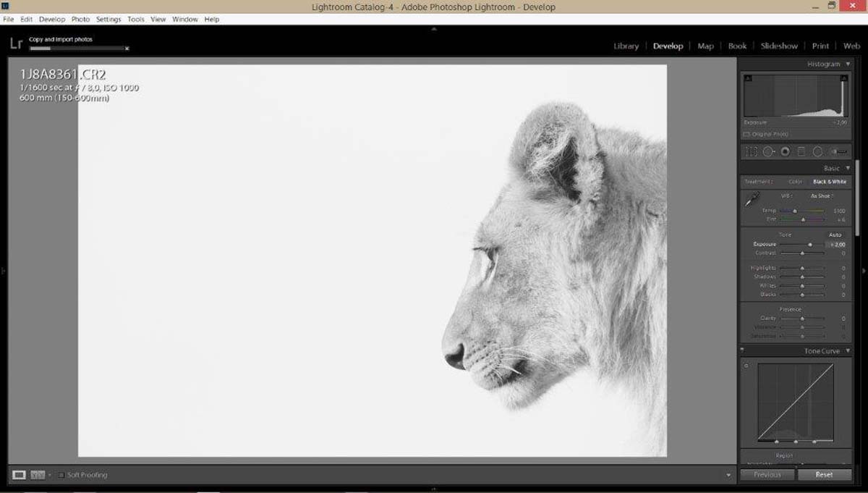This screenshot has height=493, width=868.
Task: Set treatment to Color
Action: click(x=796, y=182)
